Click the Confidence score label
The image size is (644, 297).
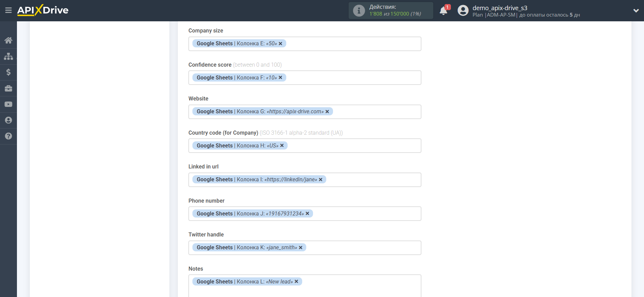(210, 65)
